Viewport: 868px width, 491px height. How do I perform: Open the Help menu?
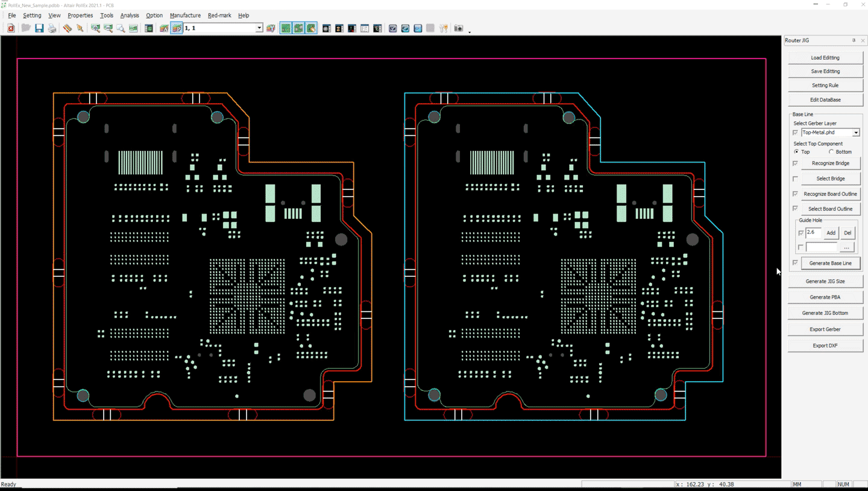tap(244, 15)
